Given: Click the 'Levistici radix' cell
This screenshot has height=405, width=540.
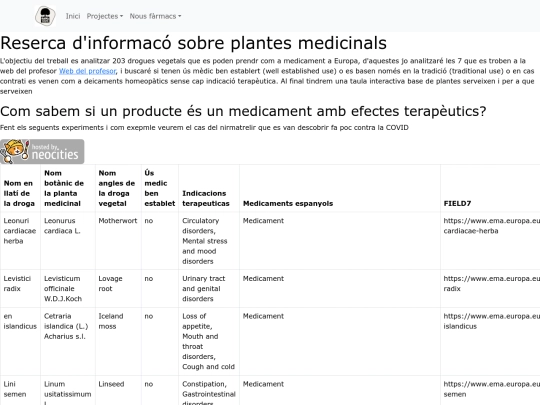Looking at the screenshot, I should click(20, 289).
